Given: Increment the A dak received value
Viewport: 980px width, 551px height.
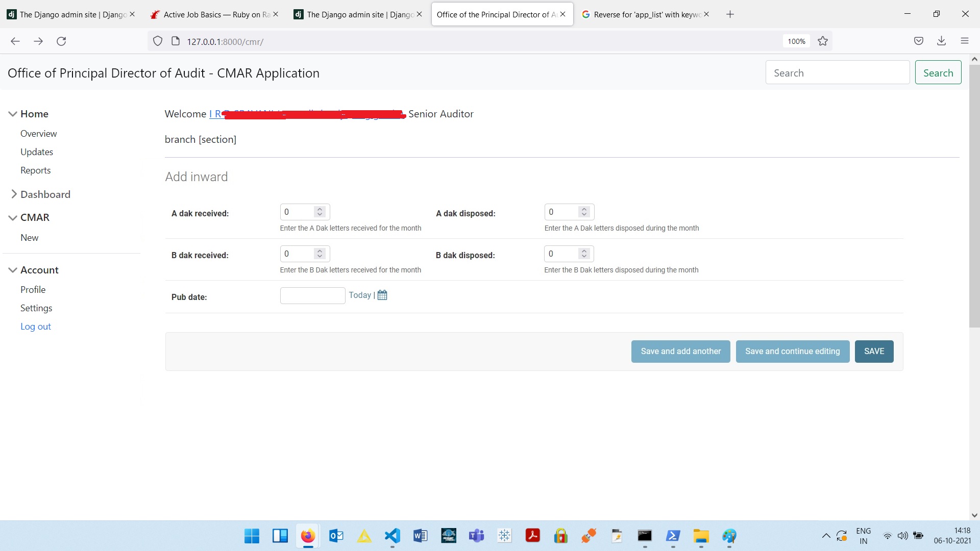Looking at the screenshot, I should [320, 209].
